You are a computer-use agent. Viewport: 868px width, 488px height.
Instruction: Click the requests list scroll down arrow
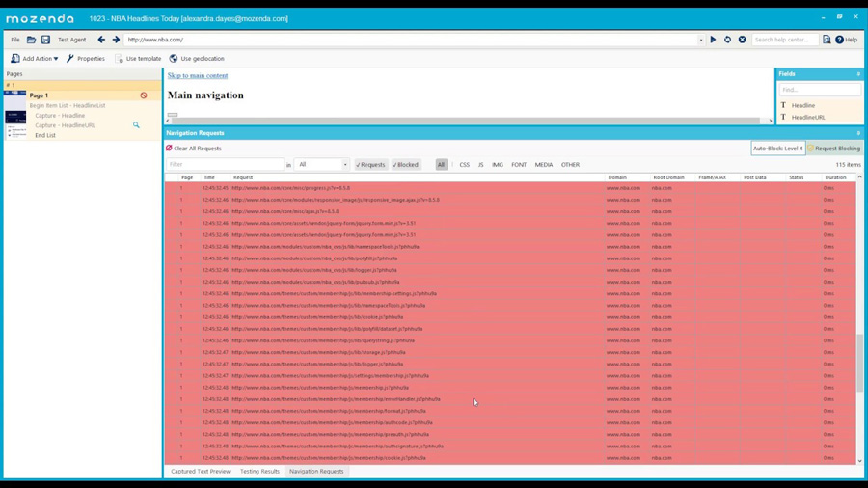click(x=859, y=461)
